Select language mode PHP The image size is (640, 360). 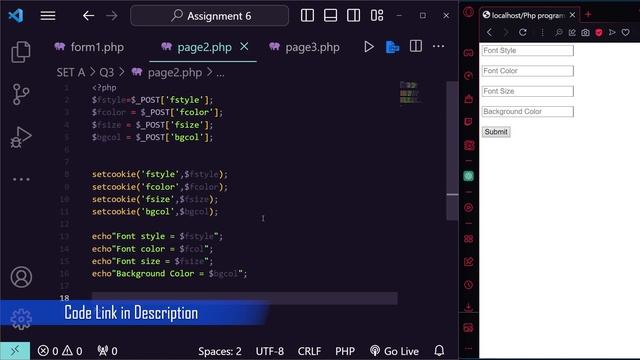344,351
